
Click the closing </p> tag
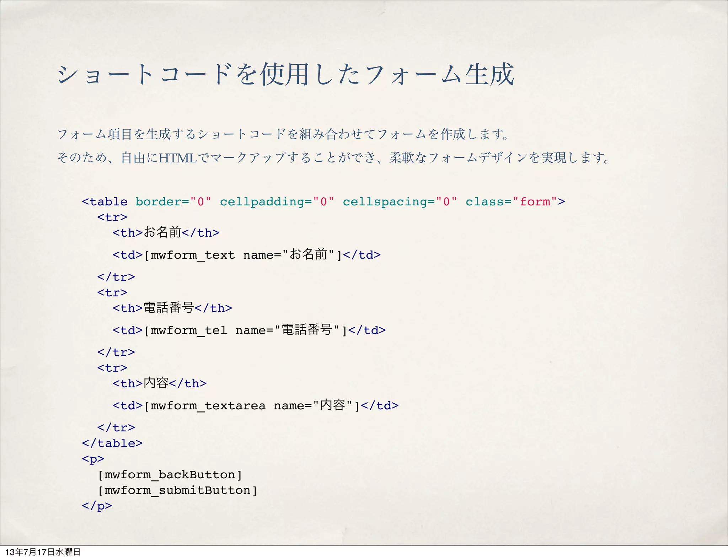pos(97,506)
